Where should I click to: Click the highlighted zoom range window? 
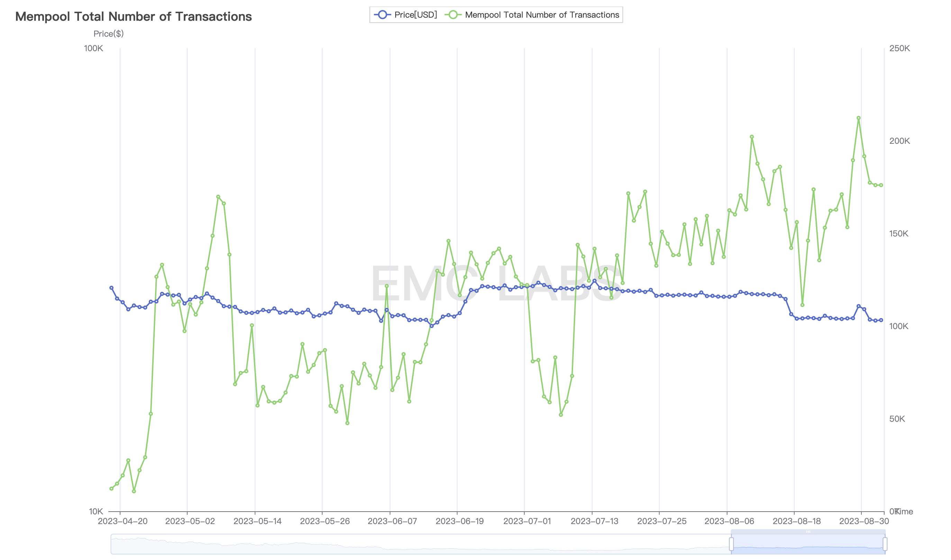point(808,544)
